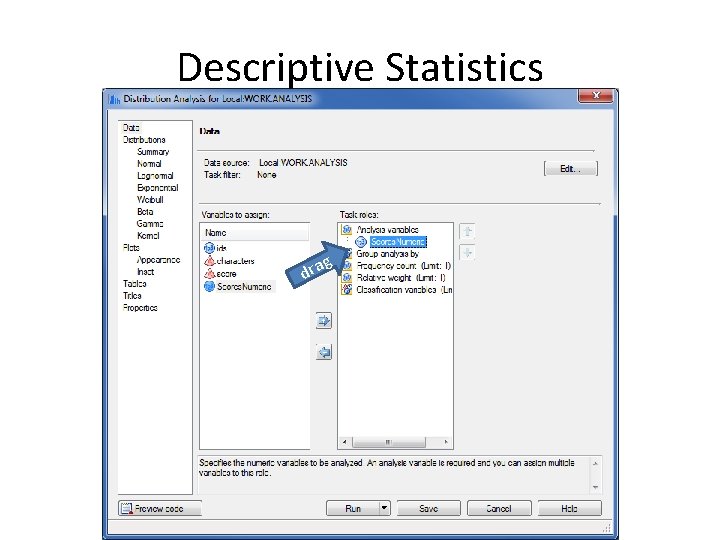The height and width of the screenshot is (540, 720).
Task: Click the Analysis variables role icon
Action: [347, 229]
